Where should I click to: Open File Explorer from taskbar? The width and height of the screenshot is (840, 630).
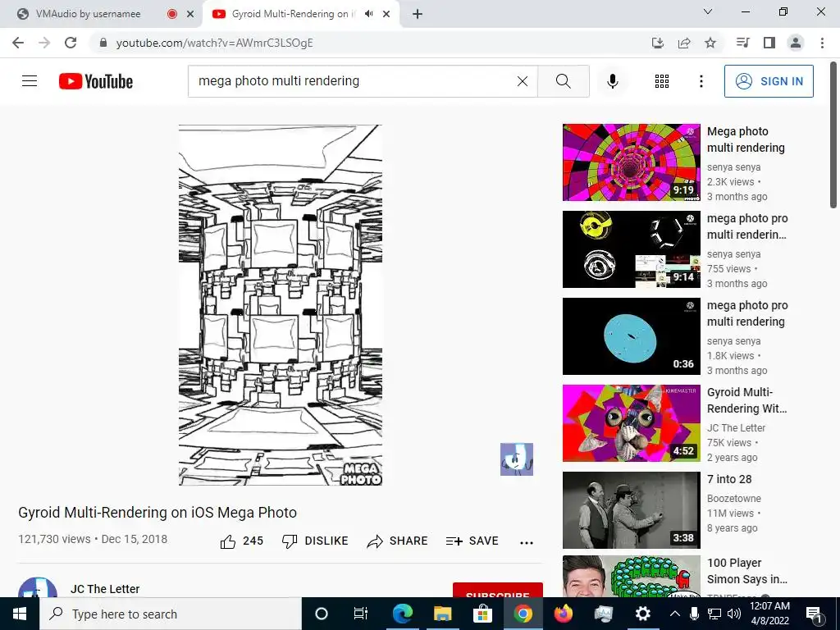[442, 614]
